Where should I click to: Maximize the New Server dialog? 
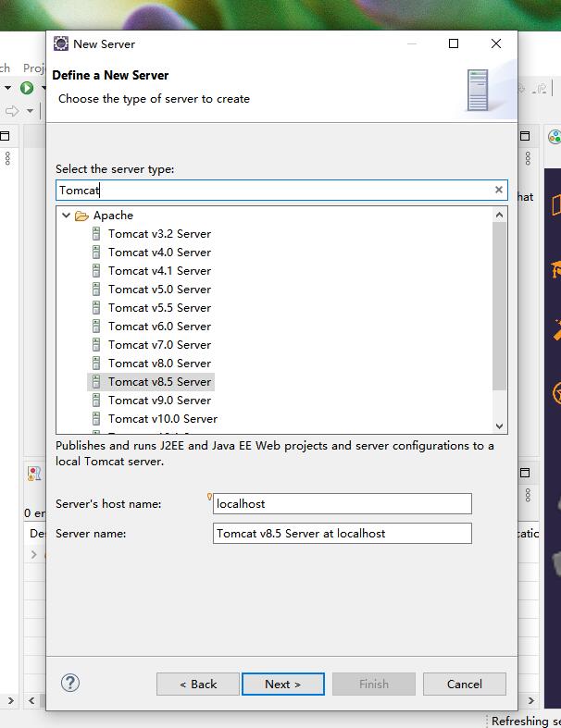454,43
